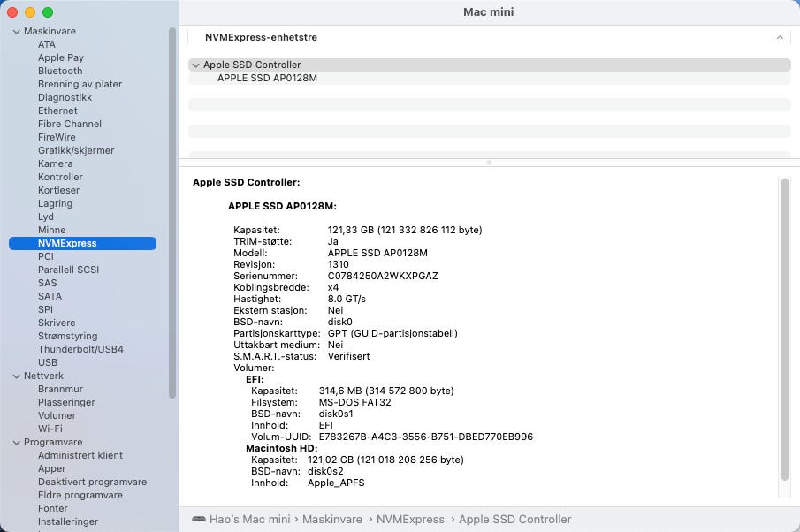This screenshot has width=800, height=532.
Task: Select Eldre programvare entry
Action: [x=80, y=495]
